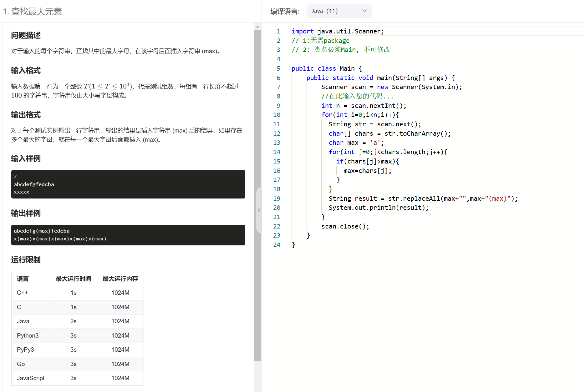585x392 pixels.
Task: Click the scroll-up arrow of problem panel
Action: tap(257, 27)
